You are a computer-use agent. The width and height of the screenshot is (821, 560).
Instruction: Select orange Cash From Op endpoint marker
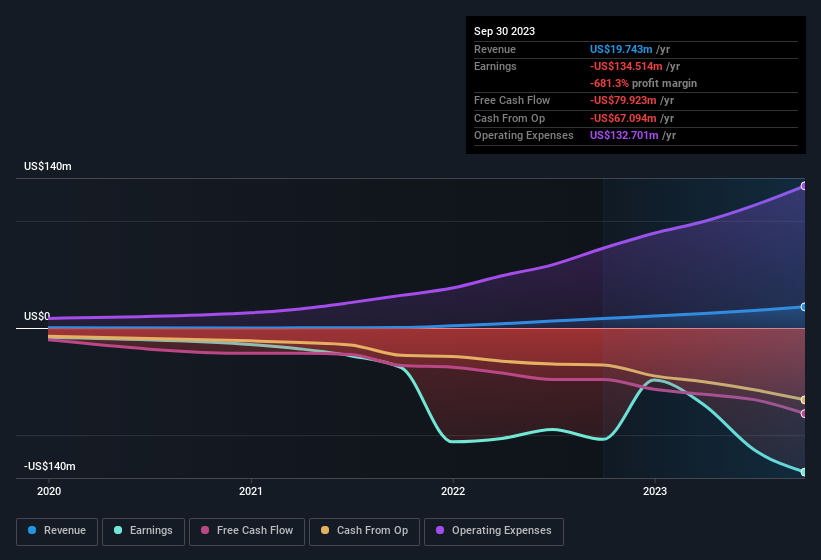pos(804,400)
